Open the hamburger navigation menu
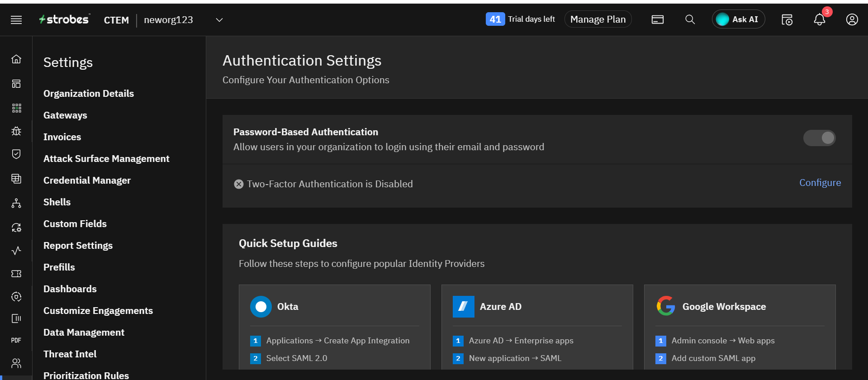The image size is (868, 380). (x=16, y=20)
